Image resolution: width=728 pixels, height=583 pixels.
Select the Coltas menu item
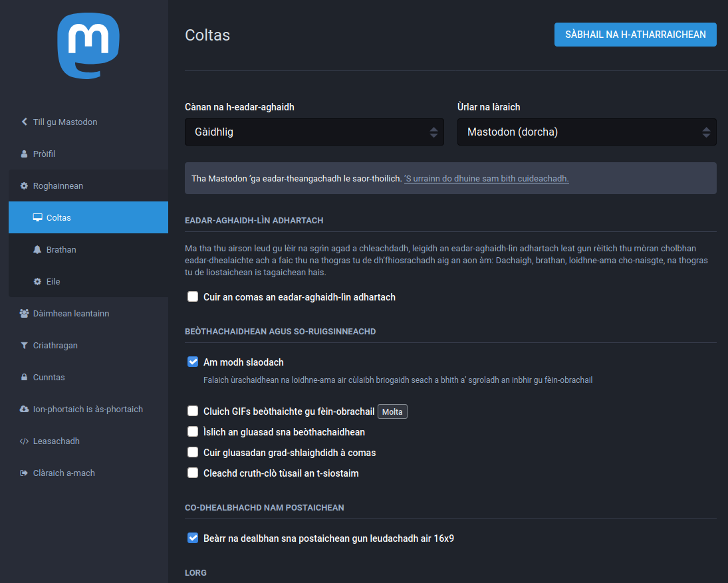point(59,218)
